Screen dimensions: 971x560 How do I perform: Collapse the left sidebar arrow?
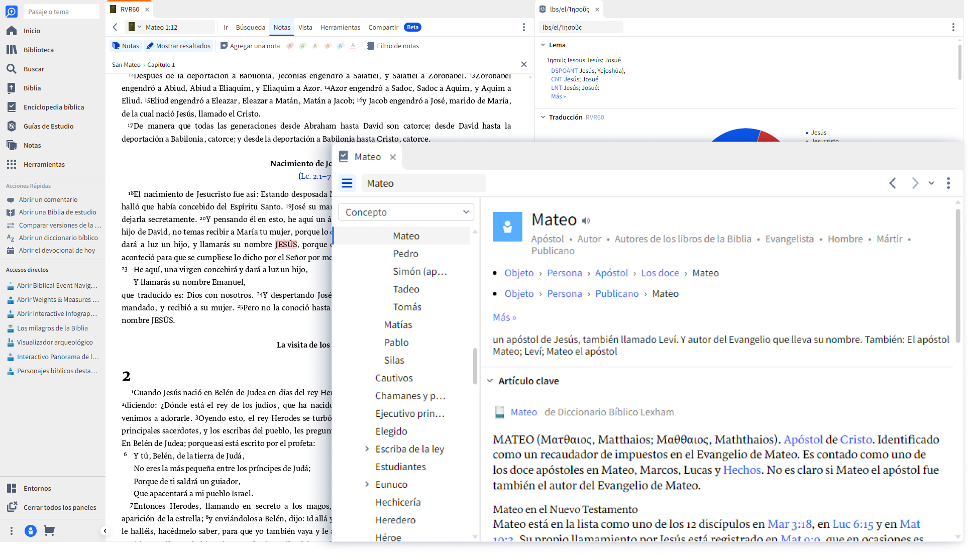point(104,531)
